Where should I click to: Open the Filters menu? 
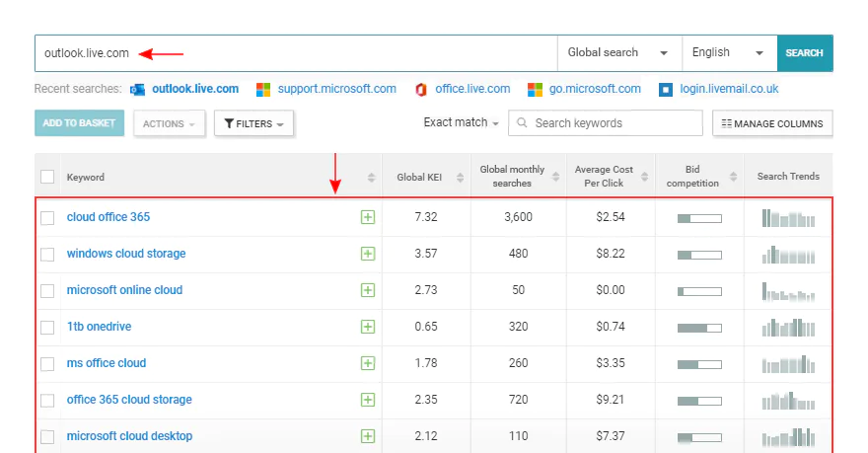pos(253,123)
